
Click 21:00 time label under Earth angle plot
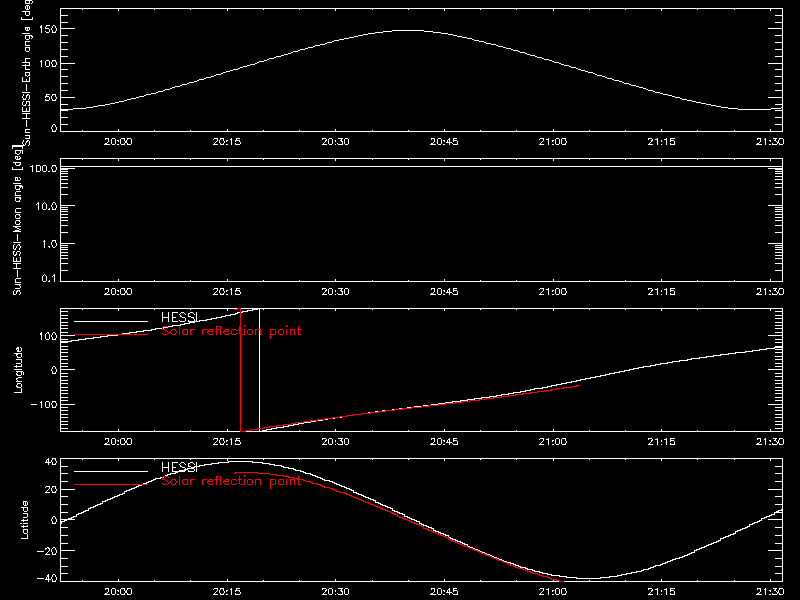pos(553,141)
